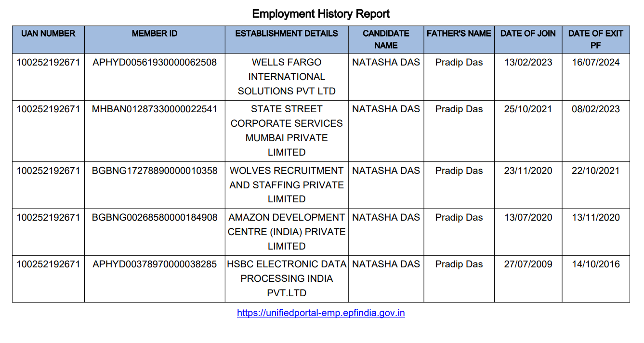Click the Wells Fargo International Solutions cell

click(x=287, y=77)
